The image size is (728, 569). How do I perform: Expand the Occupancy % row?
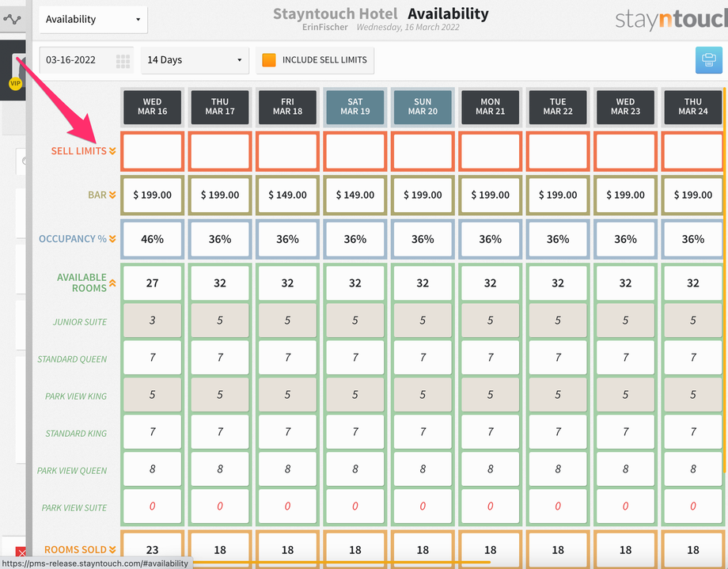(x=112, y=239)
